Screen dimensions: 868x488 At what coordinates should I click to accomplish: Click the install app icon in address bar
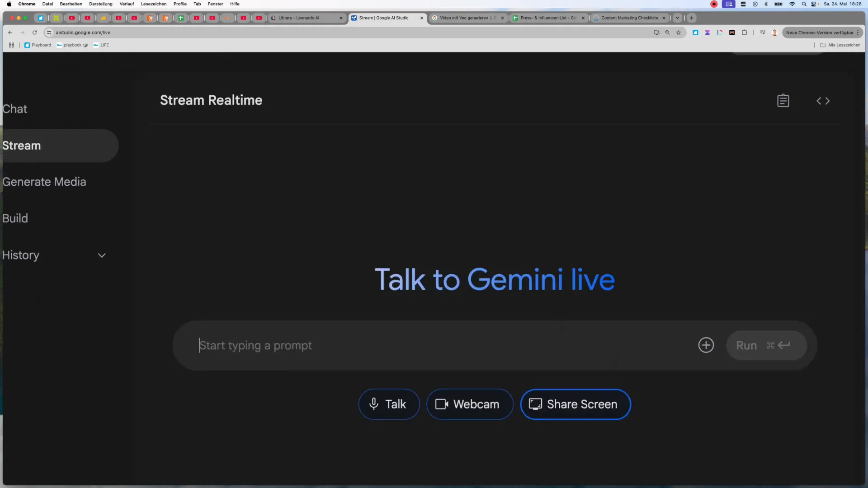coord(656,33)
